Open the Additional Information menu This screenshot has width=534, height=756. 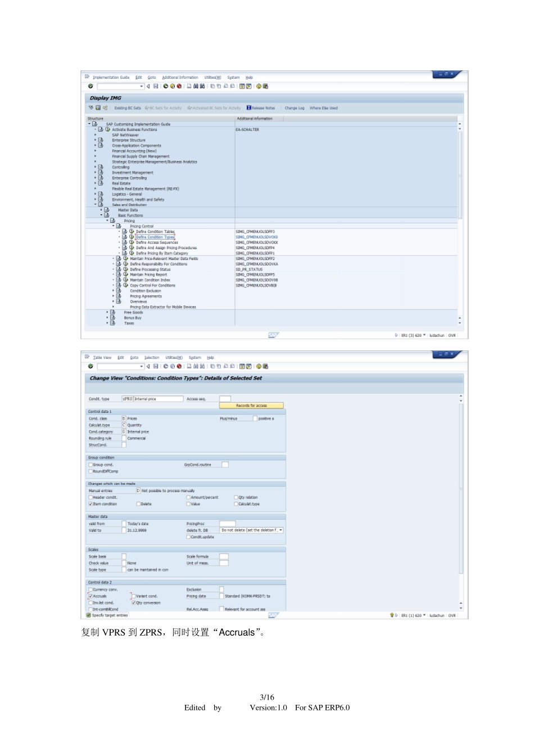(180, 78)
